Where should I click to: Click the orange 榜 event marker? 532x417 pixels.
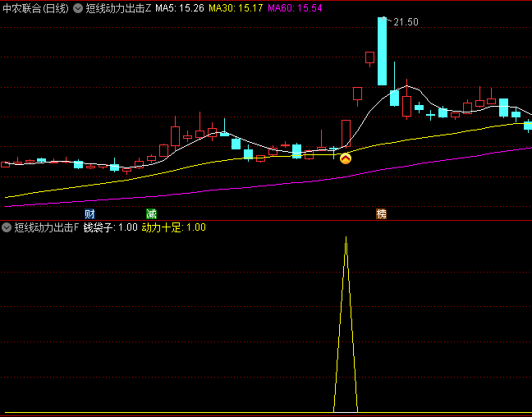381,213
